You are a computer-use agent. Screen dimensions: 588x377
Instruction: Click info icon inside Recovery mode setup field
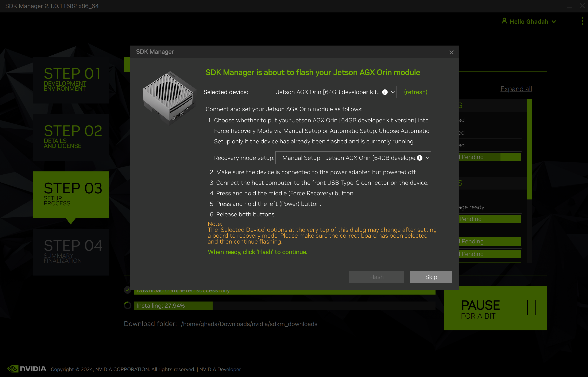(420, 158)
